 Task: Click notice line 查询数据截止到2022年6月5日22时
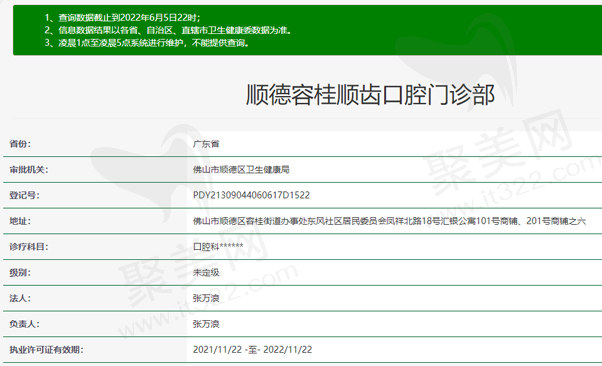pyautogui.click(x=122, y=18)
